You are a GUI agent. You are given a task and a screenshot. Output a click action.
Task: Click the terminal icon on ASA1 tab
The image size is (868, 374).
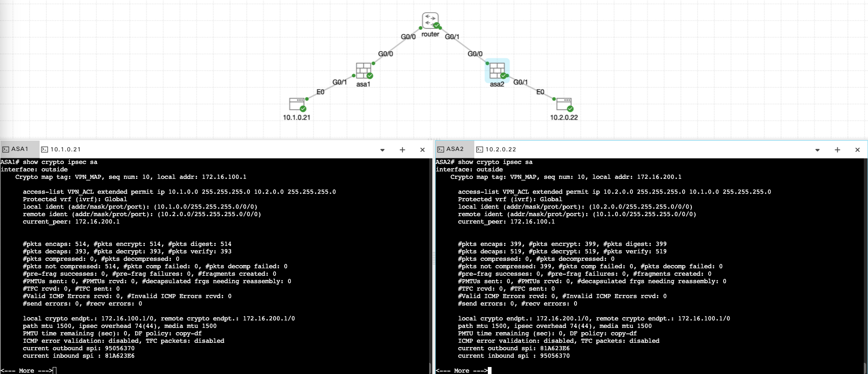[x=6, y=149]
